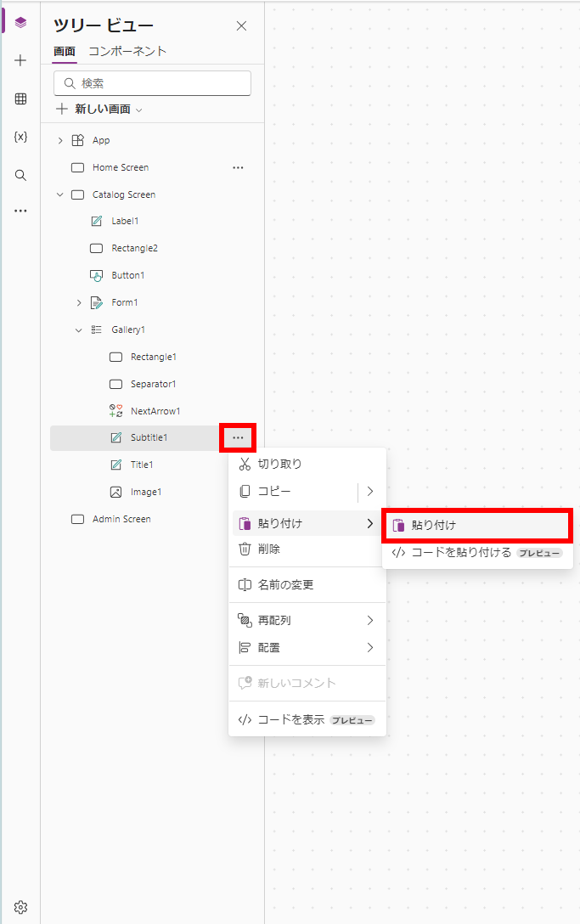
Task: Click the Insert plus icon in sidebar
Action: click(20, 60)
